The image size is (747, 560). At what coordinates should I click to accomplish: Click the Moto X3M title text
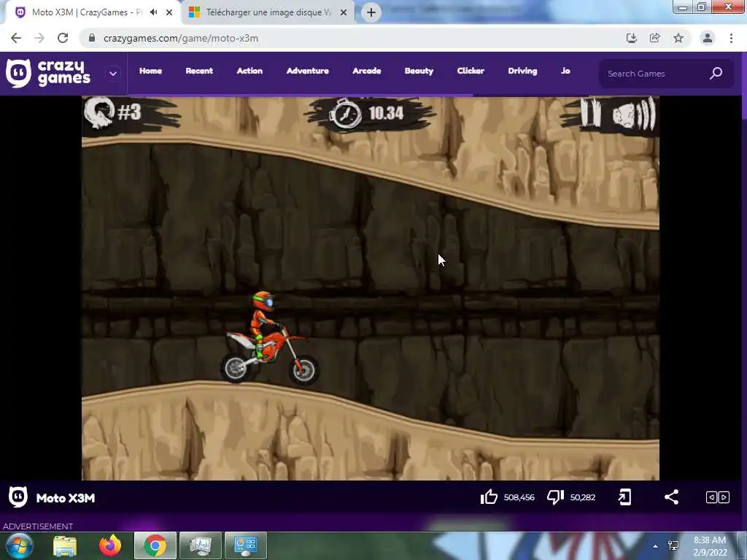pyautogui.click(x=66, y=498)
